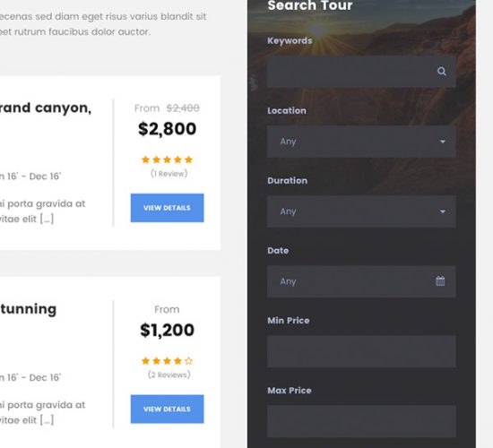Click View Details for the $1,200 tour
This screenshot has height=448, width=493.
pos(167,409)
